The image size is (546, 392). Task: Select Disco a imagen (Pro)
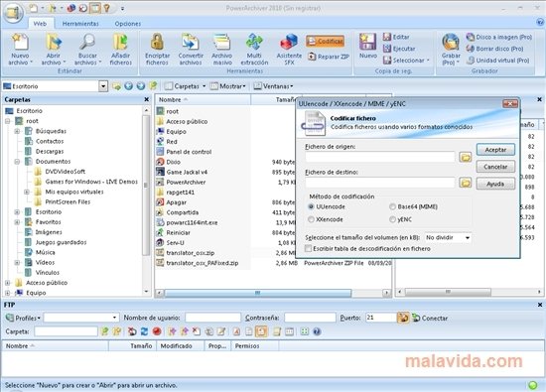[x=499, y=37]
